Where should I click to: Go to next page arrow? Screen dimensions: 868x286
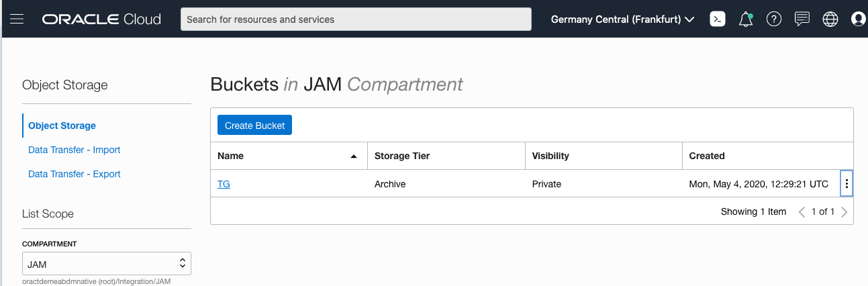pyautogui.click(x=844, y=212)
